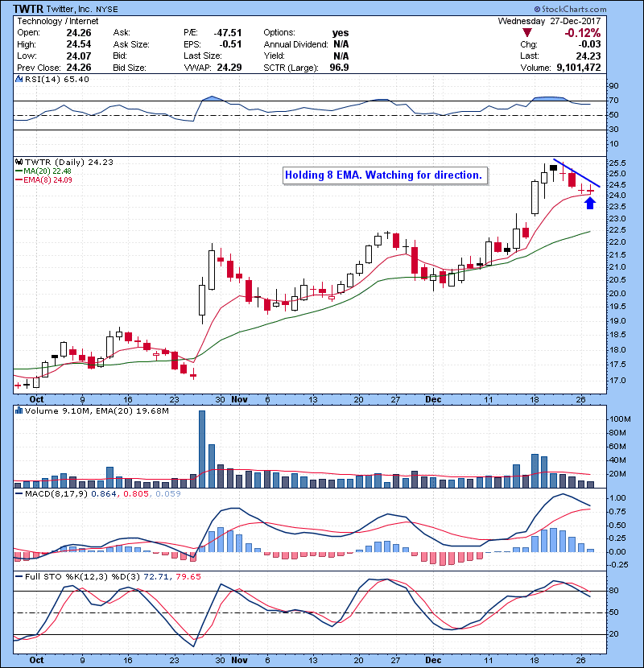This screenshot has width=644, height=668.
Task: Click the 22.5 price axis label
Action: (618, 230)
